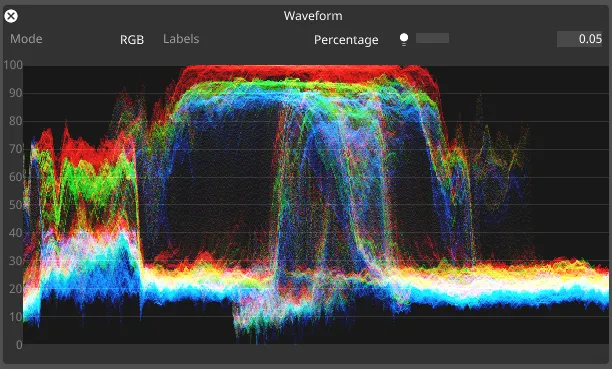Screen dimensions: 612x369
Task: Edit the 0.05 value field
Action: [580, 39]
